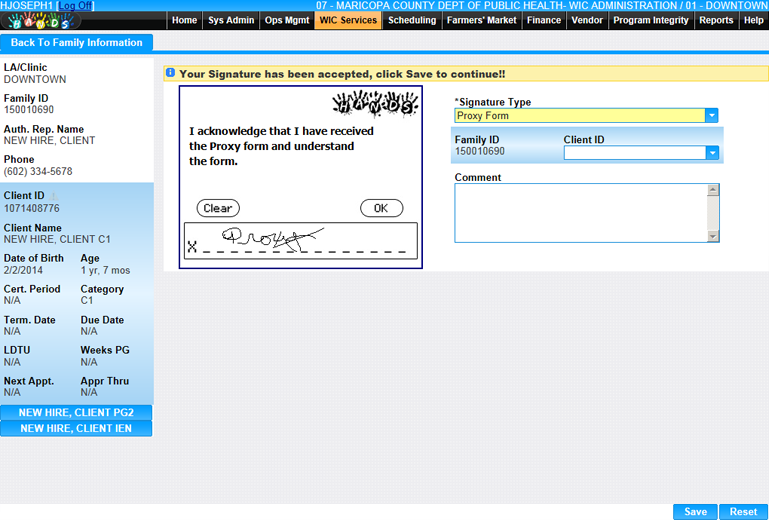Open the WIC Services menu
This screenshot has width=769, height=520.
coord(348,20)
